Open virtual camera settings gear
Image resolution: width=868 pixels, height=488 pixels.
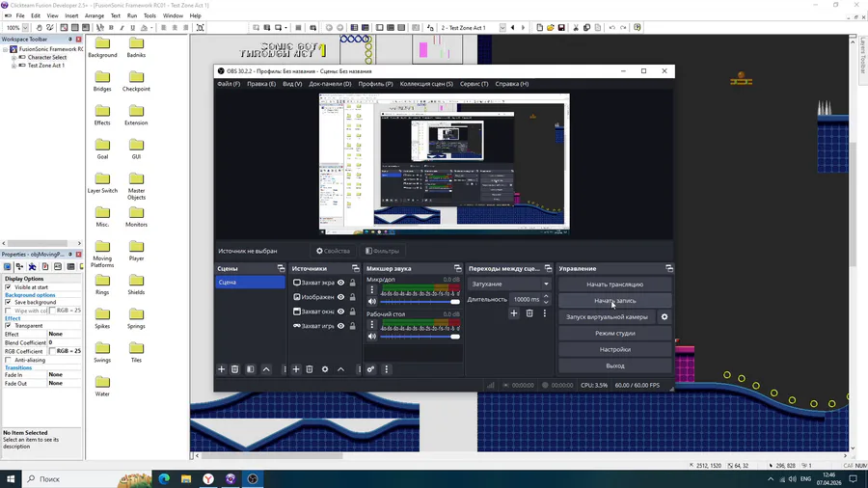click(x=665, y=317)
